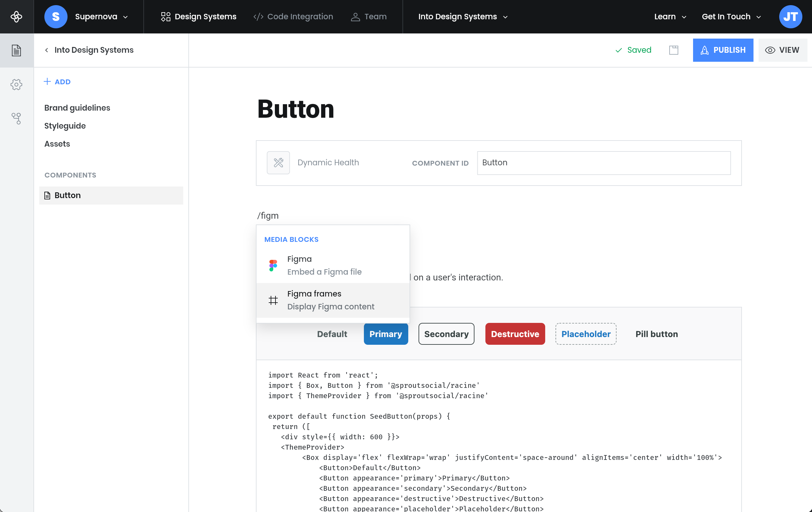This screenshot has height=512, width=812.
Task: Select the Button component page
Action: pos(111,195)
